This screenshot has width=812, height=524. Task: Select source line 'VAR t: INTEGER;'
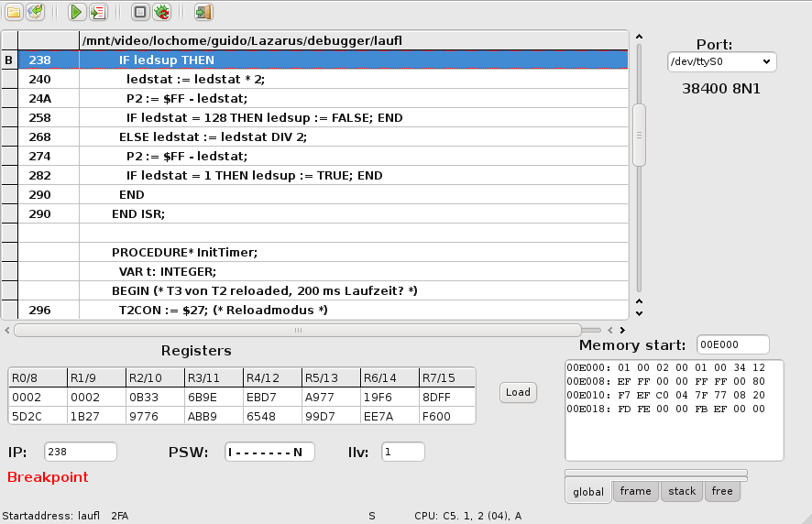tap(354, 271)
